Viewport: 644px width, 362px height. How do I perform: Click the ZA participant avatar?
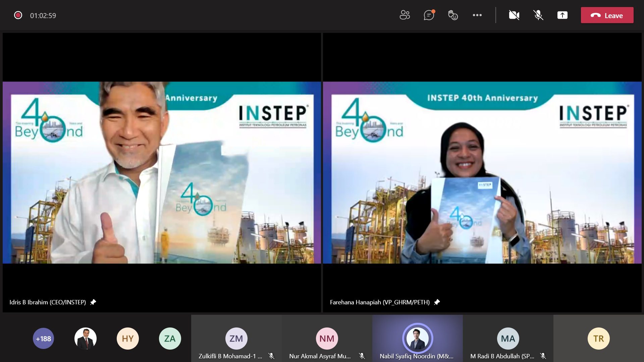[170, 339]
